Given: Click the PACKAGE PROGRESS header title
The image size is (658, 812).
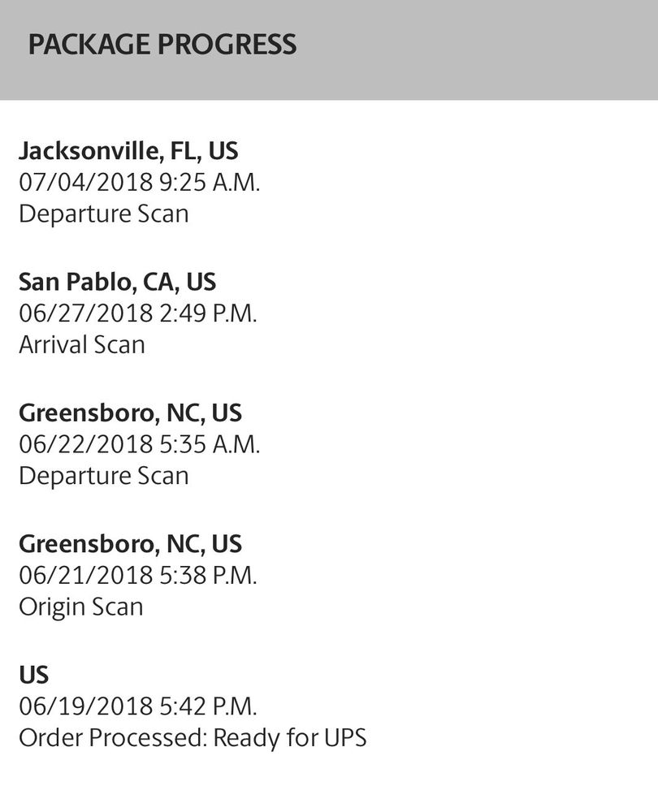Looking at the screenshot, I should click(162, 45).
